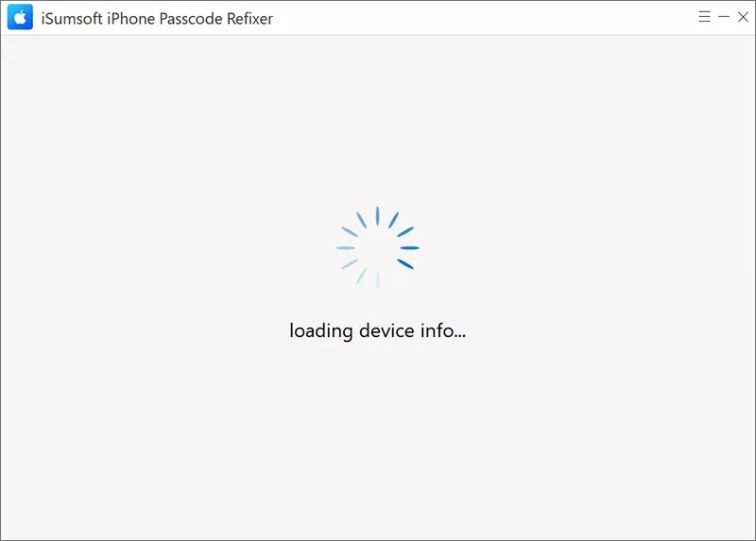The height and width of the screenshot is (541, 756).
Task: Close the iPhone Passcode Refixer window
Action: coord(743,17)
